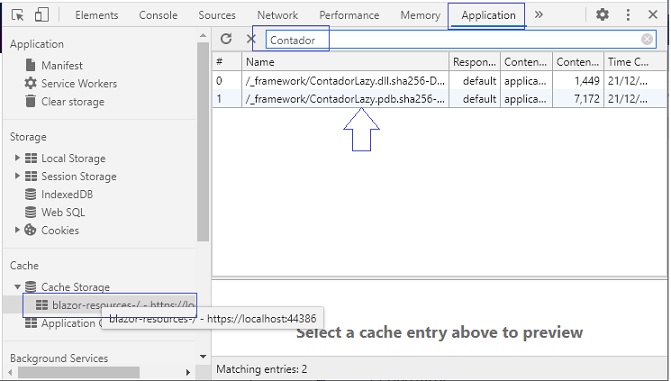This screenshot has height=381, width=671.
Task: Toggle the device toolbar icon
Action: tap(42, 15)
